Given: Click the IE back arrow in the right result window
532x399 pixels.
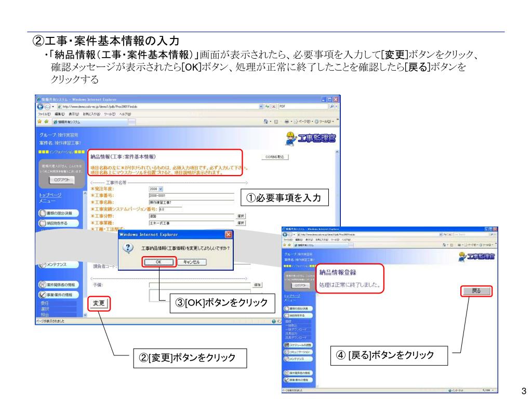Looking at the screenshot, I should 285,234.
